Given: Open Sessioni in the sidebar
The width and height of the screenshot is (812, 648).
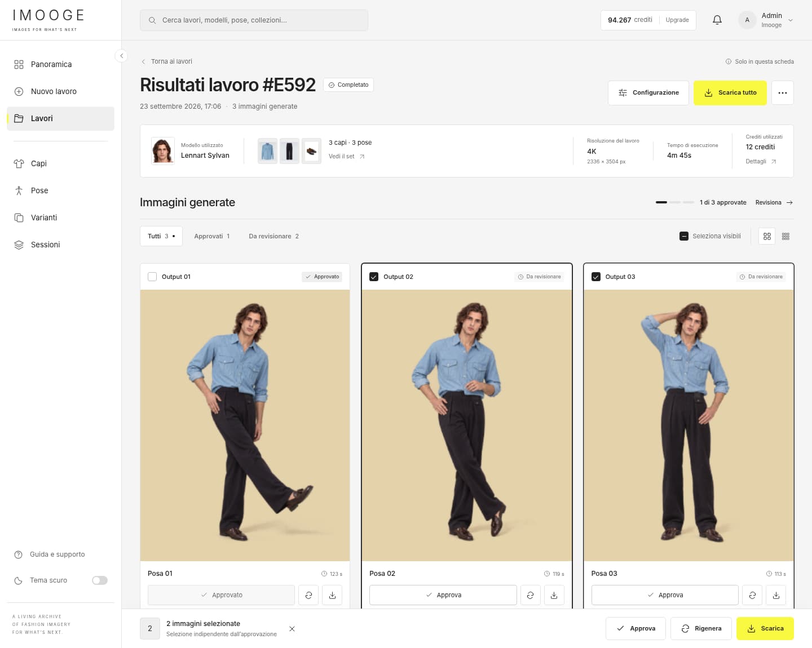Looking at the screenshot, I should click(60, 245).
